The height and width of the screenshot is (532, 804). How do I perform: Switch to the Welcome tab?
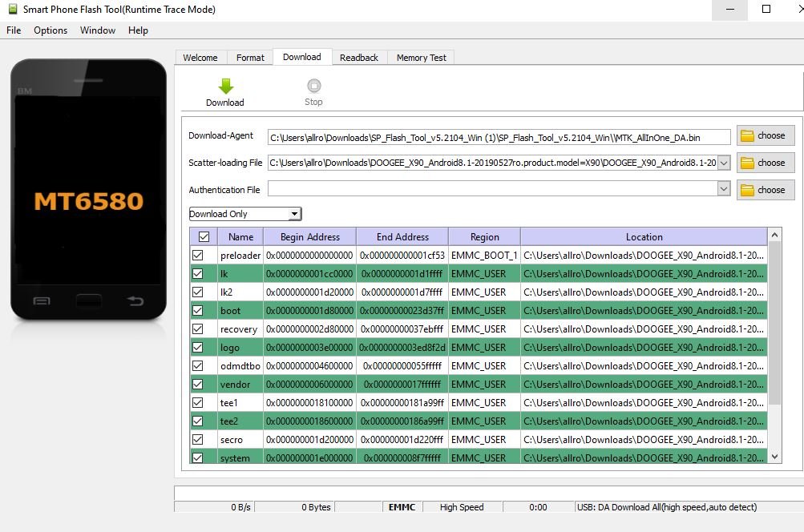(x=200, y=58)
